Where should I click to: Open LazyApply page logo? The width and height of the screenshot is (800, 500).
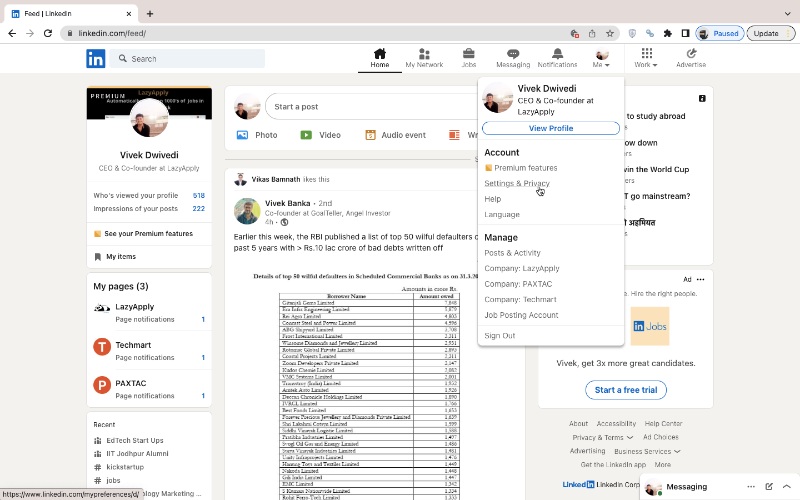pyautogui.click(x=102, y=308)
